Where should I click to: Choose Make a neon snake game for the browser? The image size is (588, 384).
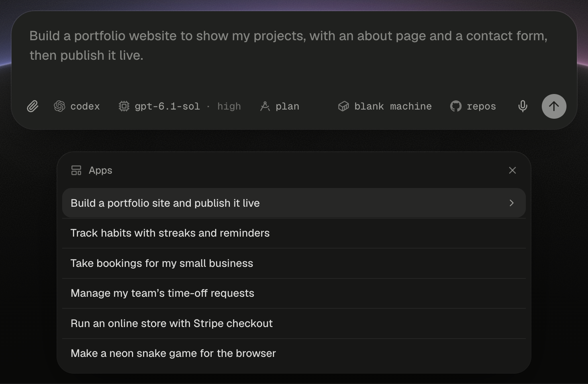(294, 353)
